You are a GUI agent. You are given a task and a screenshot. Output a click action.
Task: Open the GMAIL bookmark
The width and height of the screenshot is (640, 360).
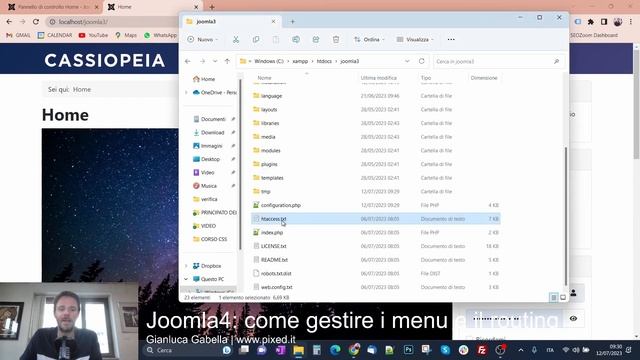18,36
